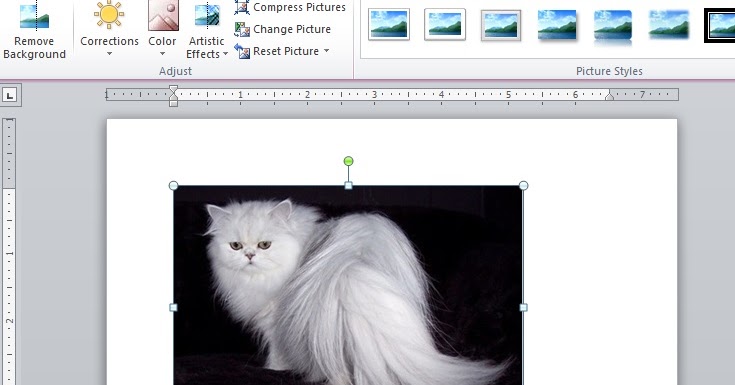Image resolution: width=735 pixels, height=385 pixels.
Task: Expand the Color dropdown arrow
Action: 162,54
